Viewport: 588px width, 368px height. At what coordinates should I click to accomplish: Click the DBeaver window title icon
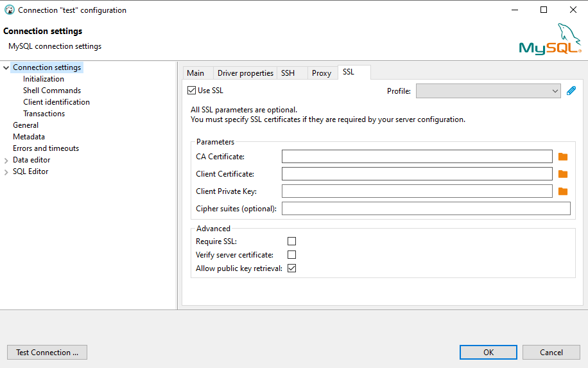click(x=9, y=10)
